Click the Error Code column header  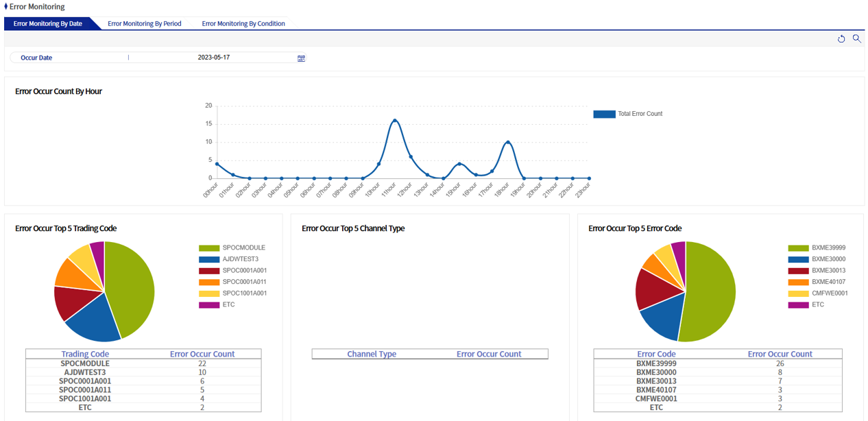(x=656, y=354)
